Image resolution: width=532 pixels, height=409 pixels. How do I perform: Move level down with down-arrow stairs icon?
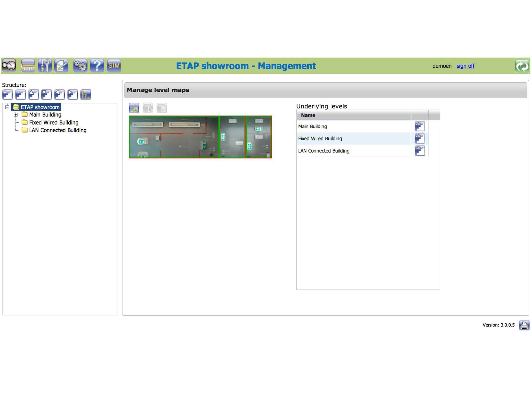[x=46, y=95]
